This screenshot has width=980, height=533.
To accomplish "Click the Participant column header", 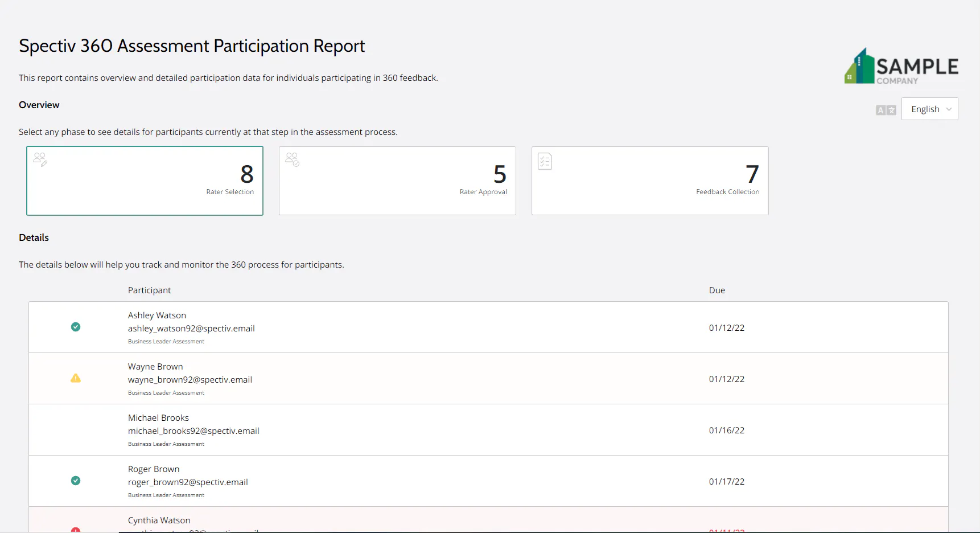I will [149, 290].
